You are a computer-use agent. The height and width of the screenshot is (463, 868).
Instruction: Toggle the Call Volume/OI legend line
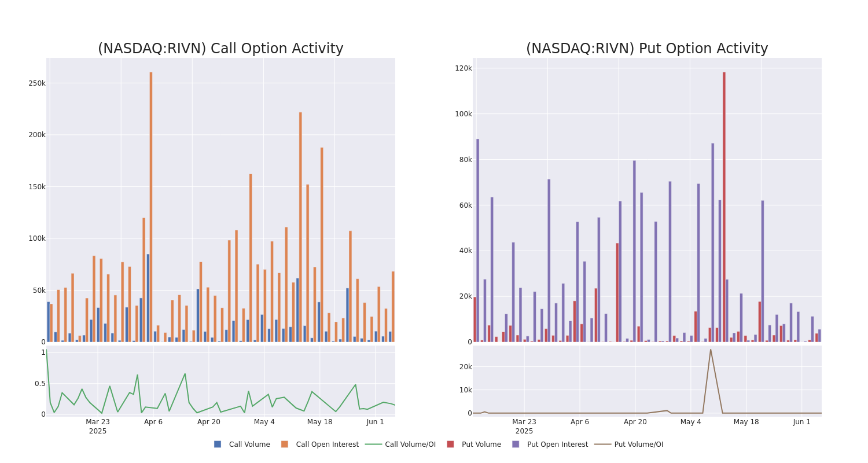(373, 444)
